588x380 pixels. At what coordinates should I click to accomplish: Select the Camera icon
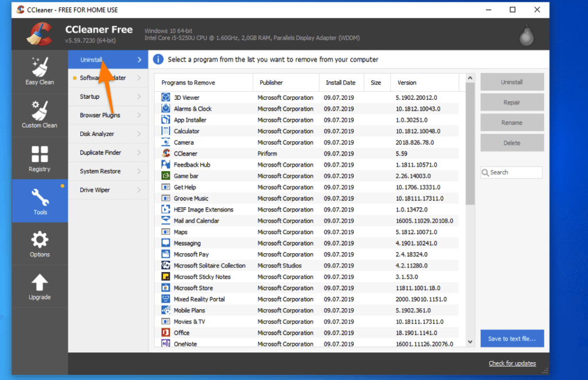166,142
